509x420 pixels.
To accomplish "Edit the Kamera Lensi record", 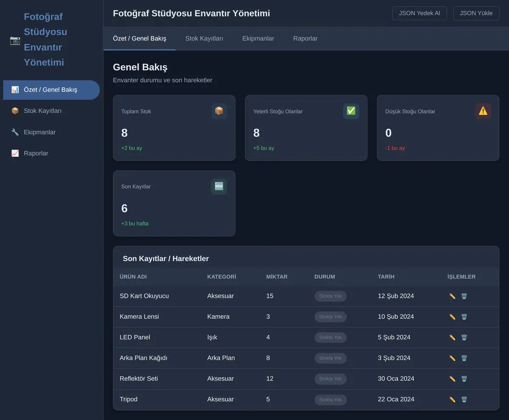I will 452,317.
